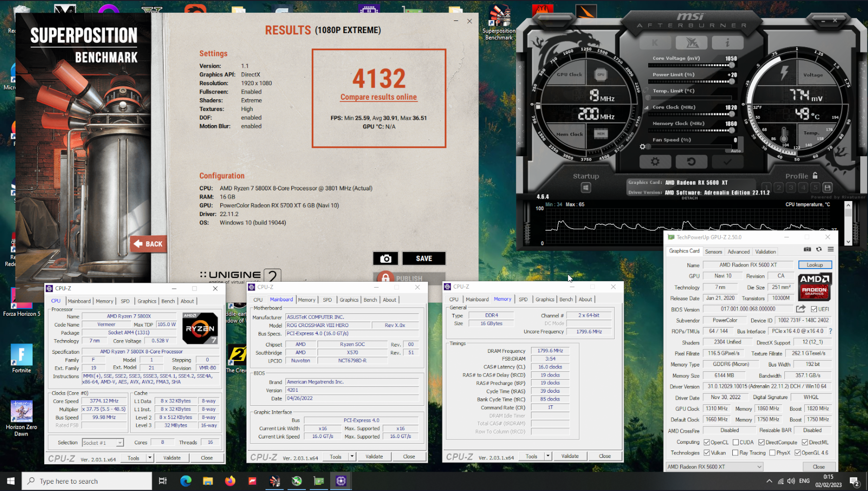The height and width of the screenshot is (491, 868).
Task: Open the GPU-Z hamburger menu
Action: coord(831,249)
